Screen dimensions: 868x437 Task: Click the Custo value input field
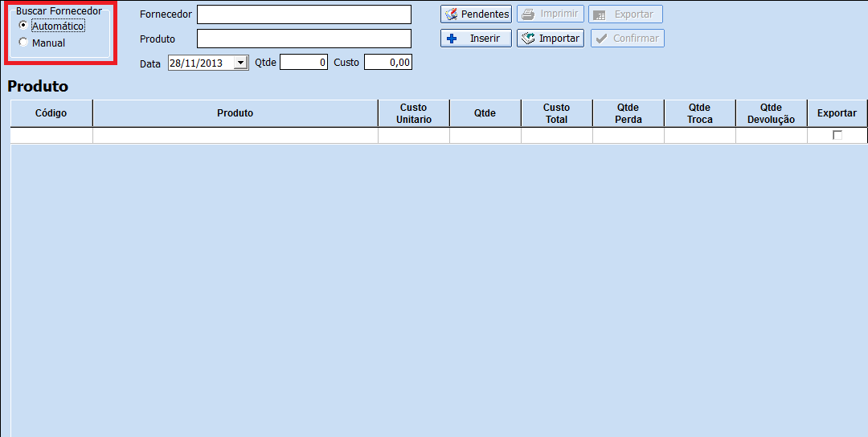(x=387, y=63)
